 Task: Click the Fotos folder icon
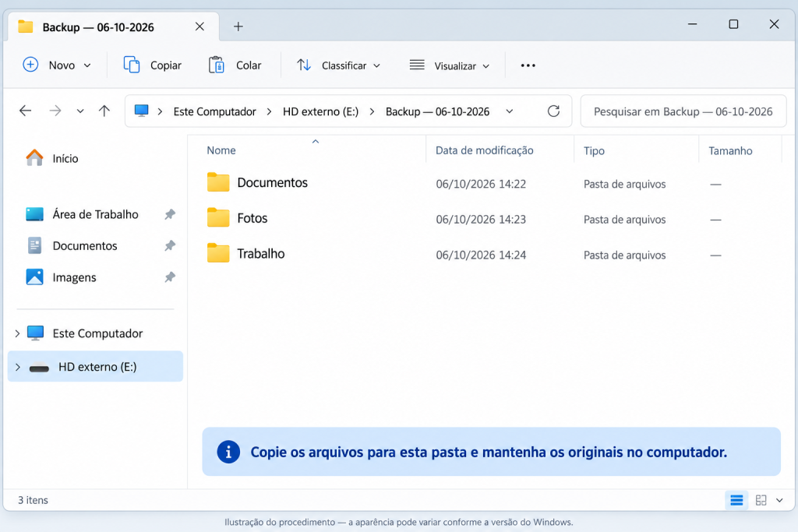click(218, 217)
